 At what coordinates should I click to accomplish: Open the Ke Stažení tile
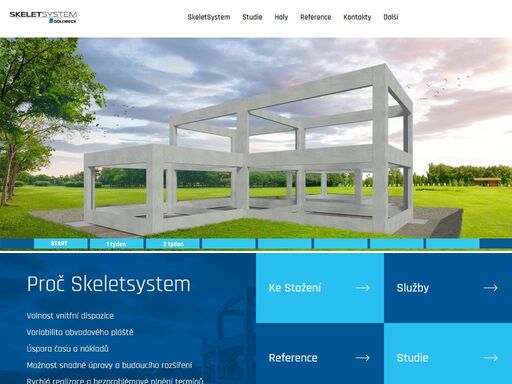point(320,288)
